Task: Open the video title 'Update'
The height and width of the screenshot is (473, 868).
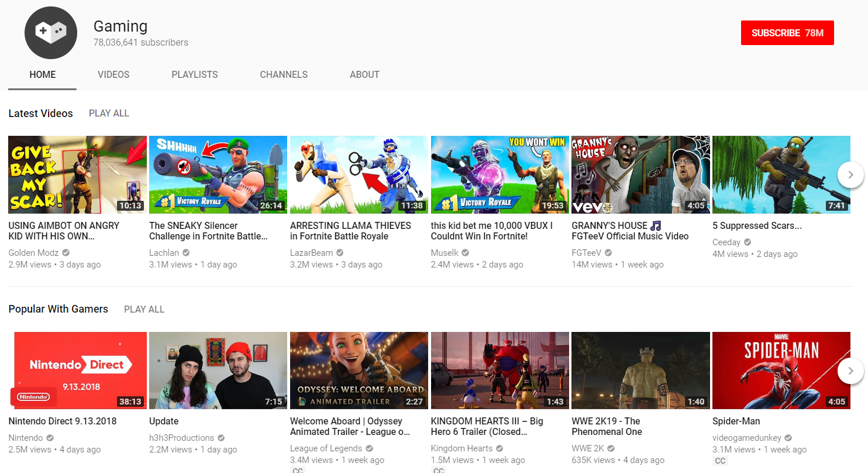Action: [x=164, y=421]
